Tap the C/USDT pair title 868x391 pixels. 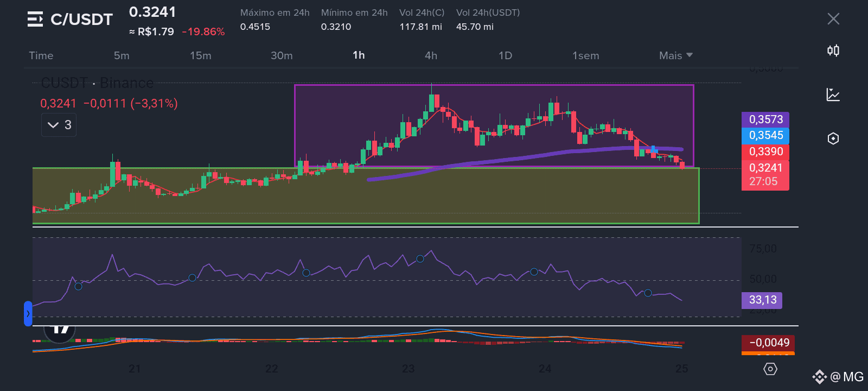point(81,20)
